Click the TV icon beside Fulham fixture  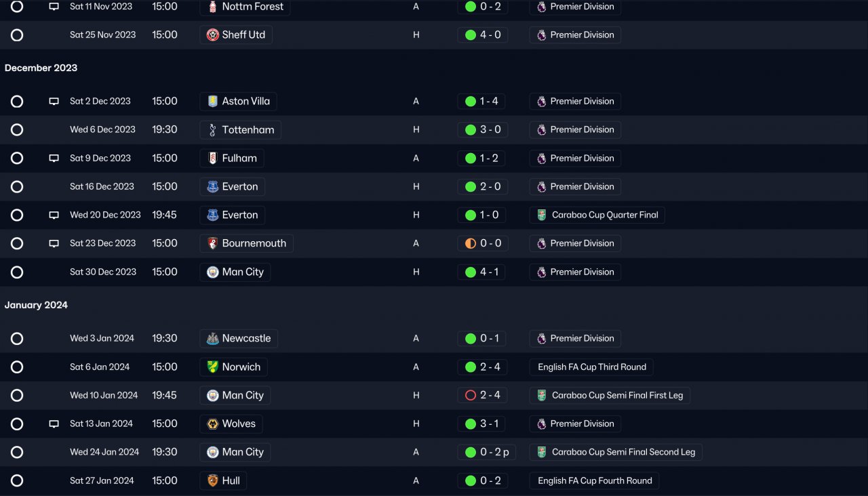click(54, 159)
